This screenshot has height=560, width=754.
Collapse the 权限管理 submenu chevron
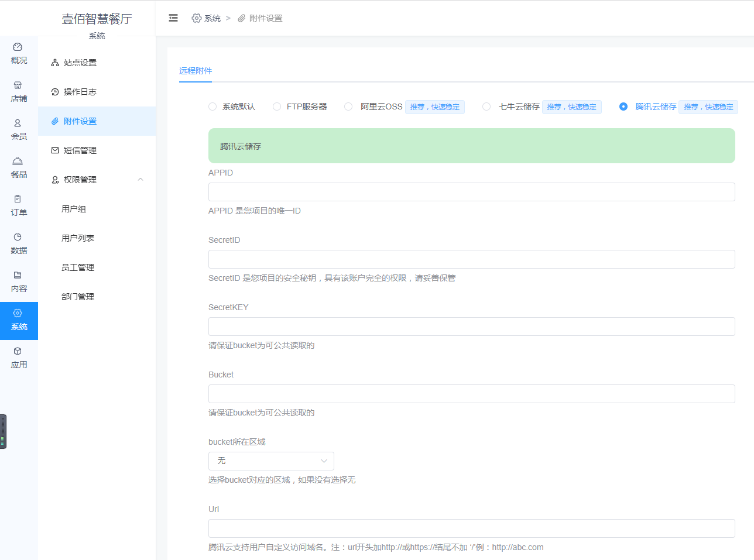pos(140,180)
